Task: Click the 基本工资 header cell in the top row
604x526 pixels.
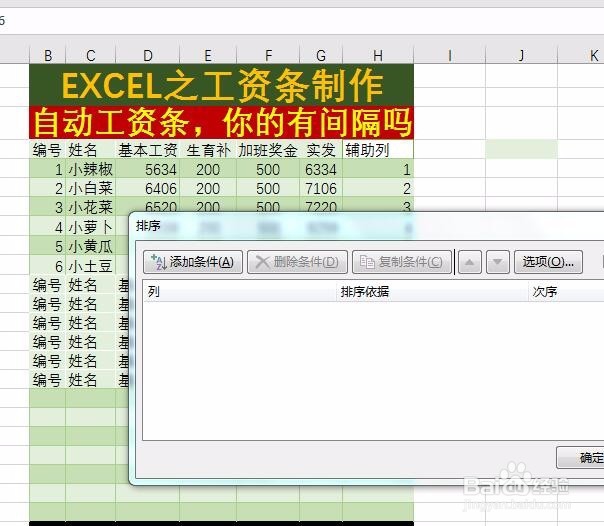Action: point(148,150)
